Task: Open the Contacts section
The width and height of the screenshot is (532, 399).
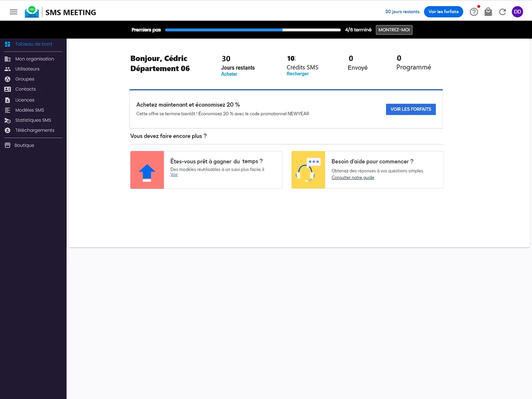Action: 26,89
